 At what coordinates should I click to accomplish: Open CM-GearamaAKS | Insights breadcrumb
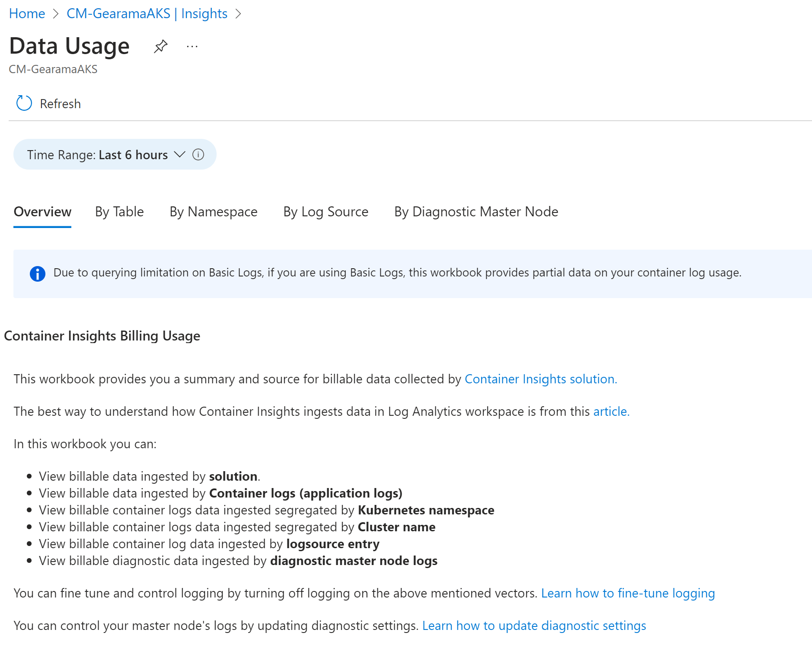click(x=147, y=14)
